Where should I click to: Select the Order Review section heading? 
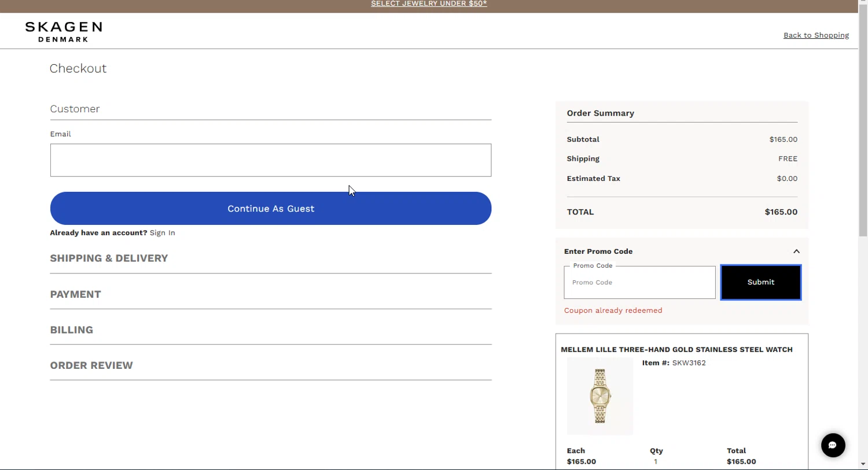91,365
